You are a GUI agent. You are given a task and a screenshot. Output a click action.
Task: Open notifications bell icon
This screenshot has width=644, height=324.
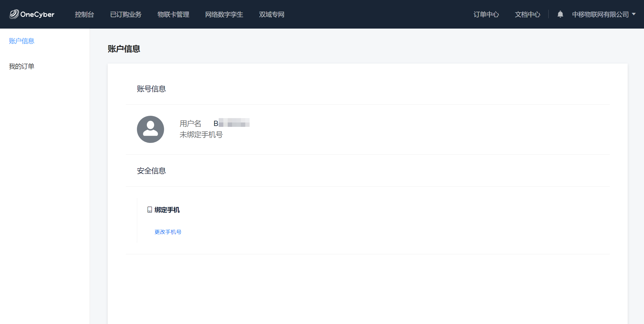coord(560,14)
